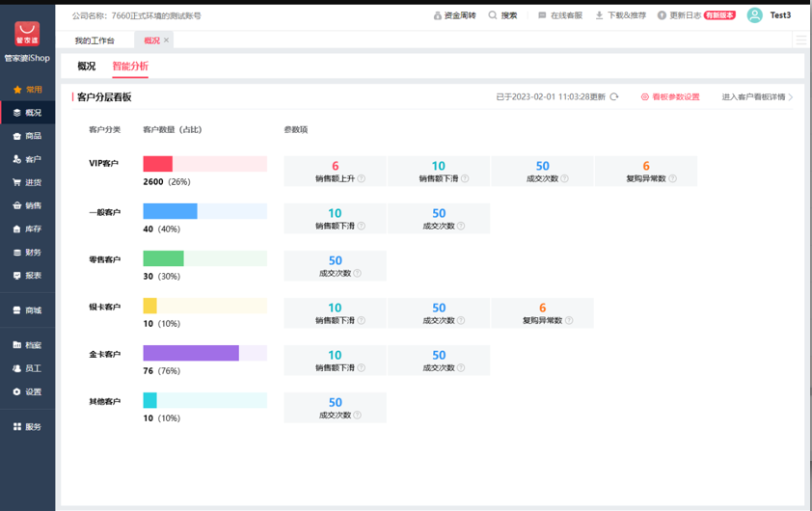Open 看板参数设置
Viewport: 812px width, 511px height.
coord(670,96)
